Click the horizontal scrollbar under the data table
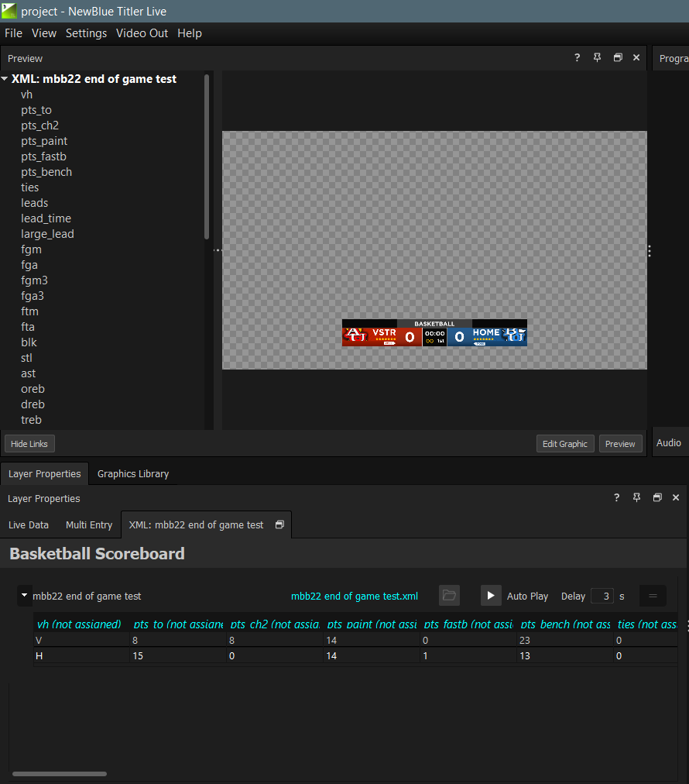The width and height of the screenshot is (689, 784). click(60, 773)
